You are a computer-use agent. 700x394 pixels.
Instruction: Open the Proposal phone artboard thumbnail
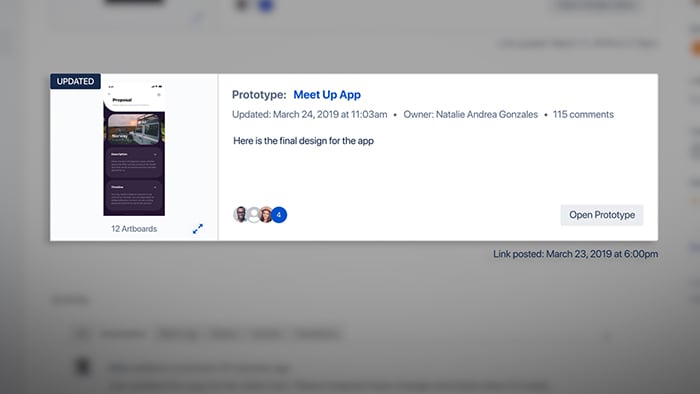coord(134,149)
